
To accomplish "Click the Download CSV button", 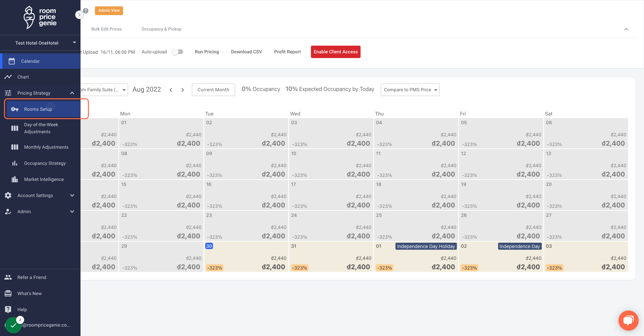I will [247, 52].
